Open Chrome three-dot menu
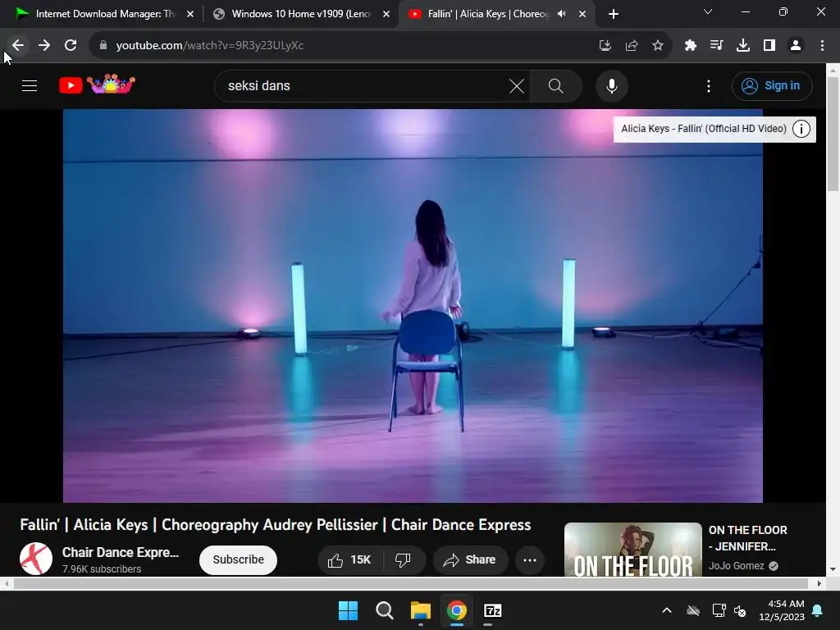 (822, 46)
